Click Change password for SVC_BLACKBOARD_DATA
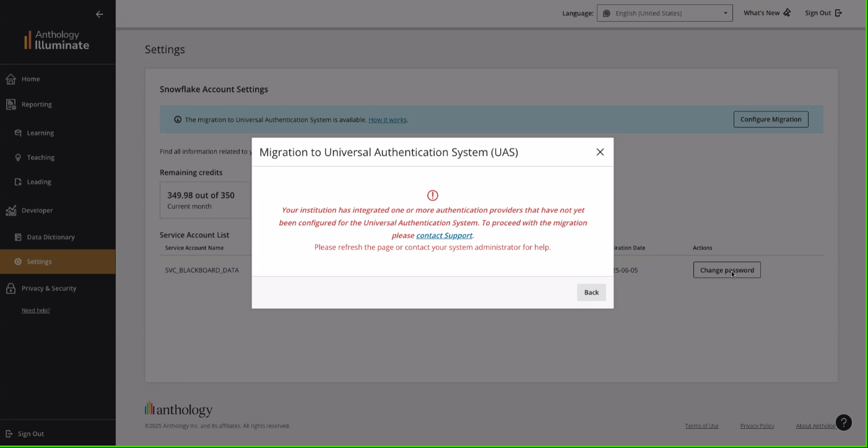The image size is (868, 448). pyautogui.click(x=727, y=270)
